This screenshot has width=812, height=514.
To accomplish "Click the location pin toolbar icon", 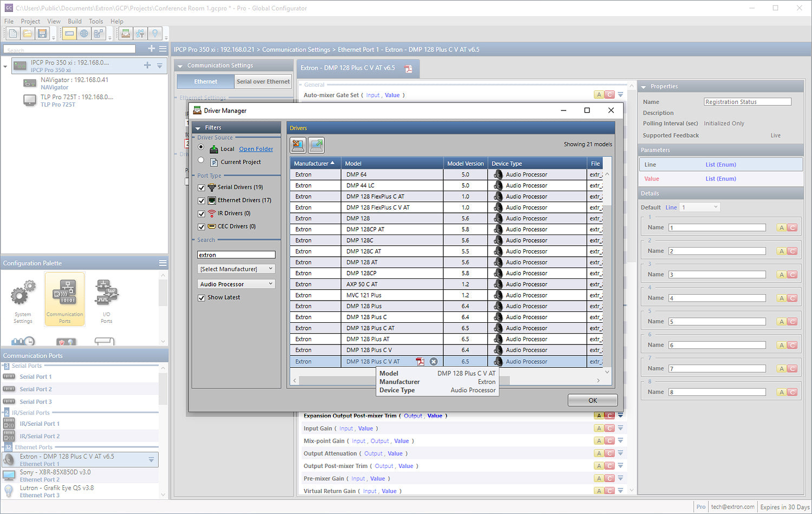I will (155, 34).
